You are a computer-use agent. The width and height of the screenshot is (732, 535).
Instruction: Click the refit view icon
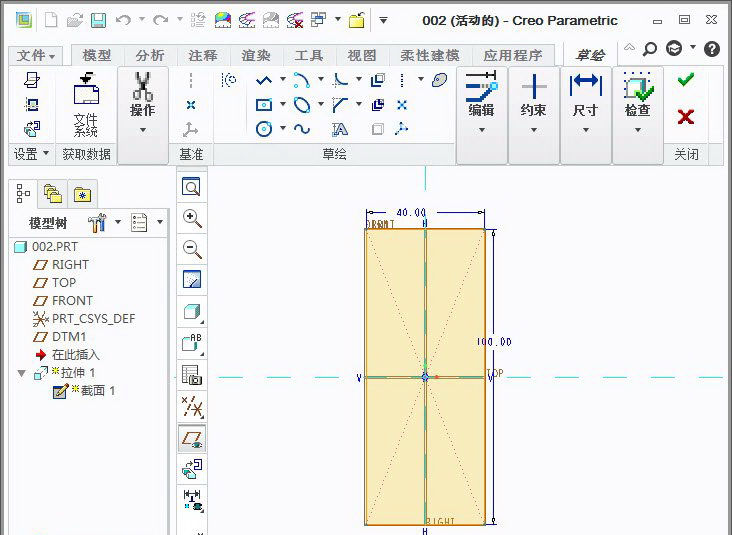click(x=192, y=187)
